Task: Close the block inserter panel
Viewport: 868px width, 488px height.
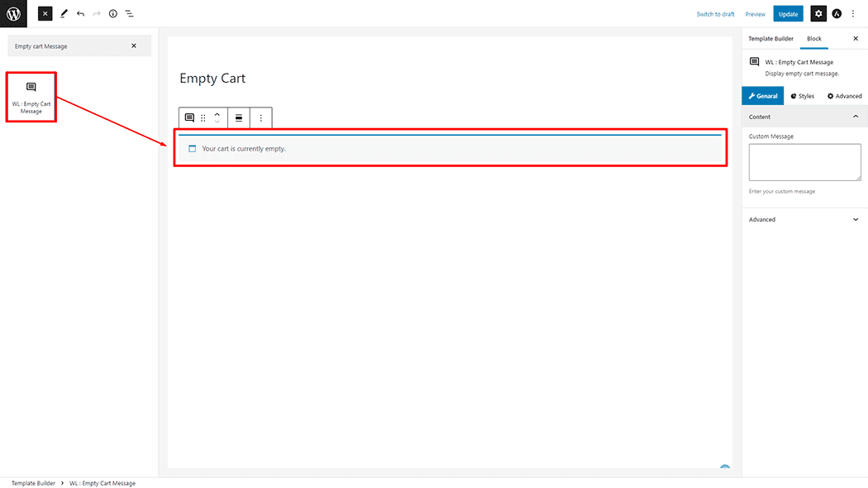Action: tap(45, 13)
